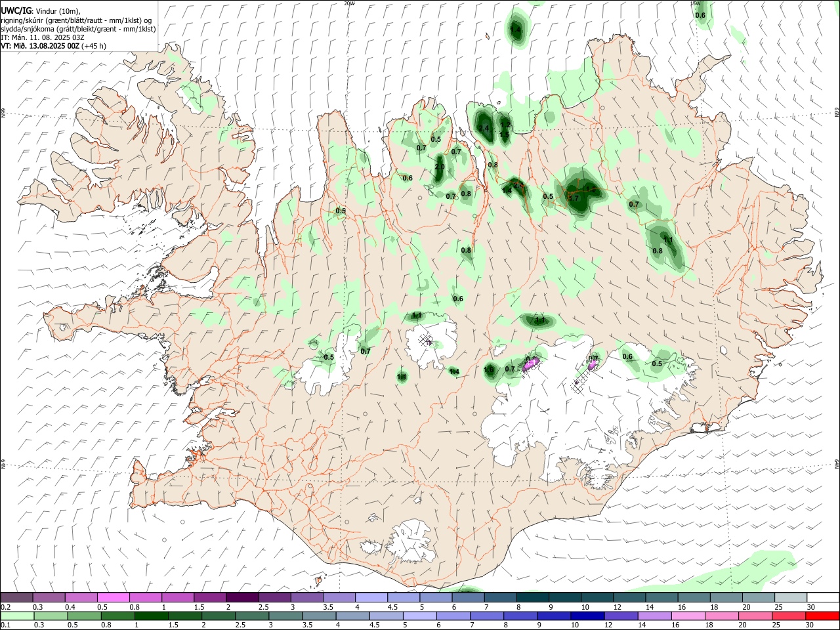Click the dark mauve 0.2 snow scale swatch

tap(16, 597)
